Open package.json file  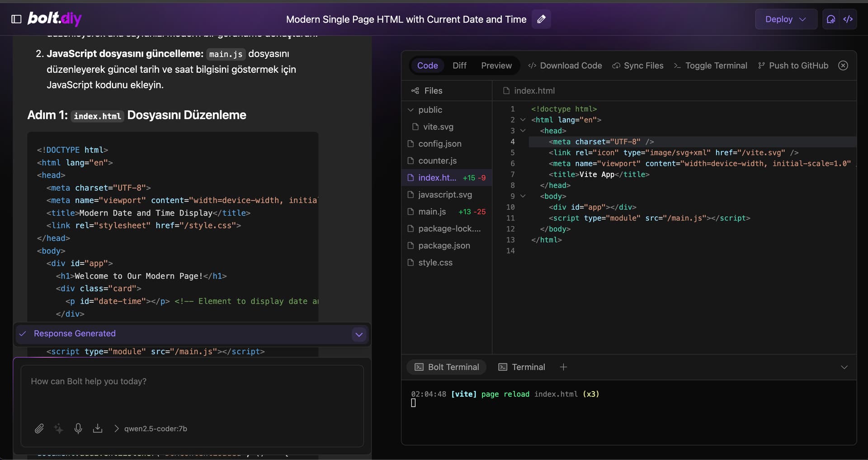pyautogui.click(x=447, y=245)
